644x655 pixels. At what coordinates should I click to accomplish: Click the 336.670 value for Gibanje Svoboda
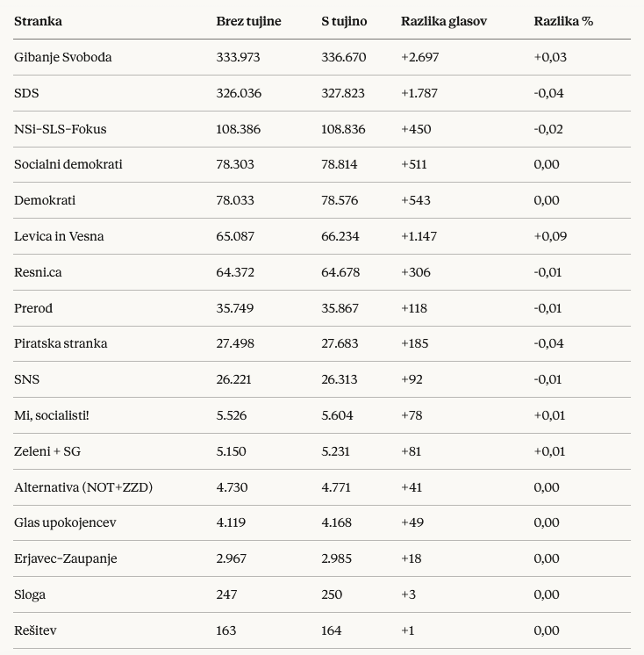(343, 57)
